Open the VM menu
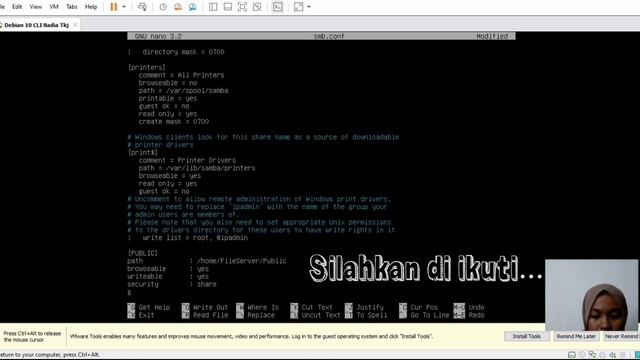 pyautogui.click(x=54, y=7)
